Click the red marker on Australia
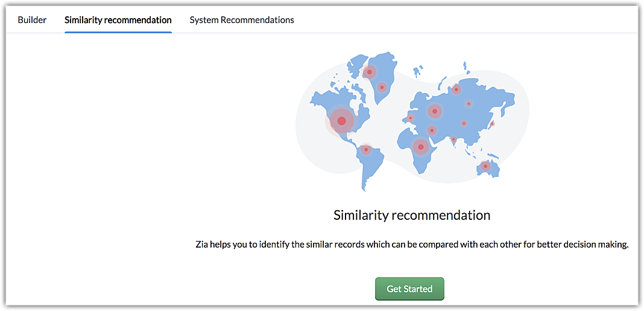644x311 pixels. click(485, 166)
